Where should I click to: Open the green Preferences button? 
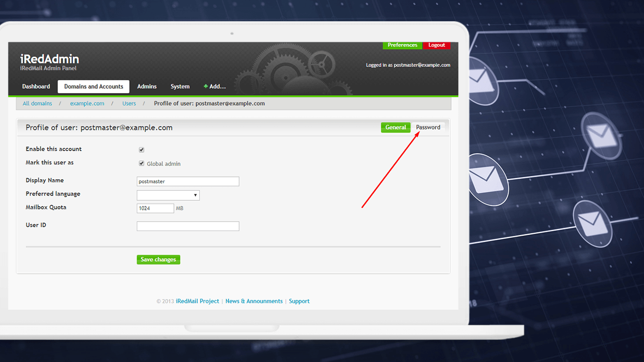tap(403, 45)
